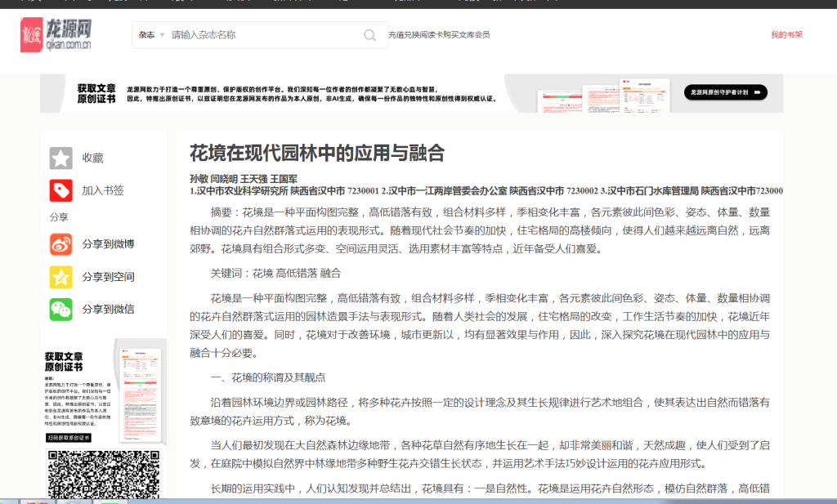Click the red 加入书签 bookmark tag icon
Screen dimensions: 837x504
click(x=60, y=190)
